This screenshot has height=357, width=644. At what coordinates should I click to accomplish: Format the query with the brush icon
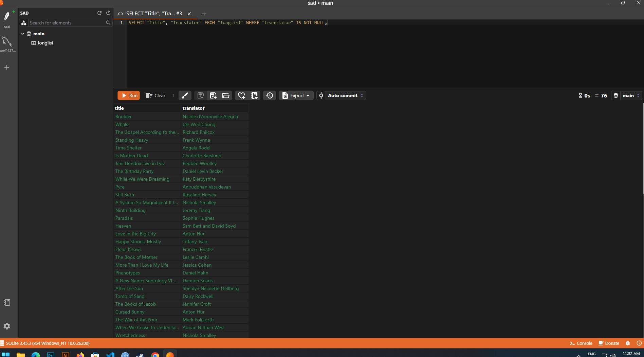(x=185, y=95)
